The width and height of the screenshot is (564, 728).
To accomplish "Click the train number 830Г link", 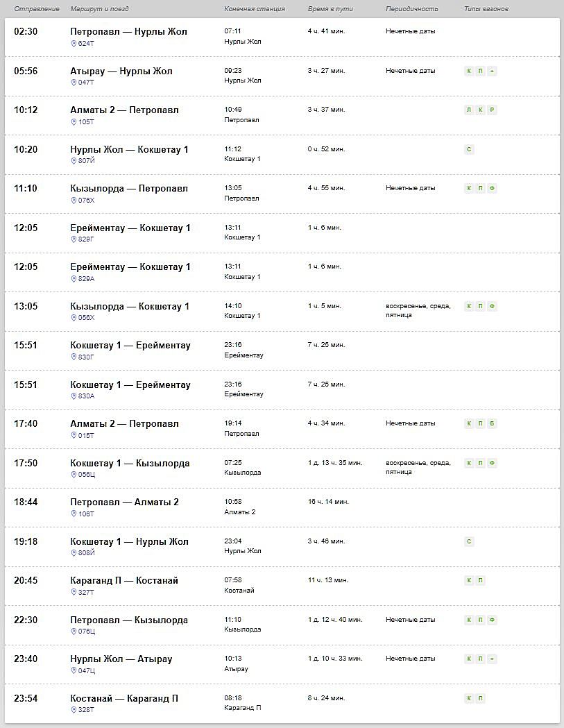I will point(86,357).
